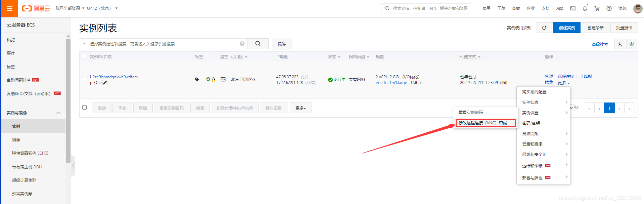Open the orange hamburger menu
Screen dimensions: 644x204
point(9,8)
